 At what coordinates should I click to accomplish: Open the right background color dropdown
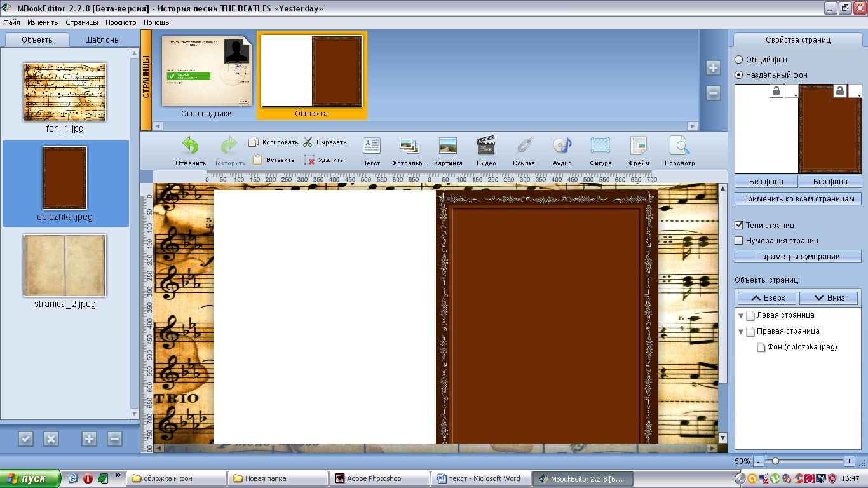point(855,91)
